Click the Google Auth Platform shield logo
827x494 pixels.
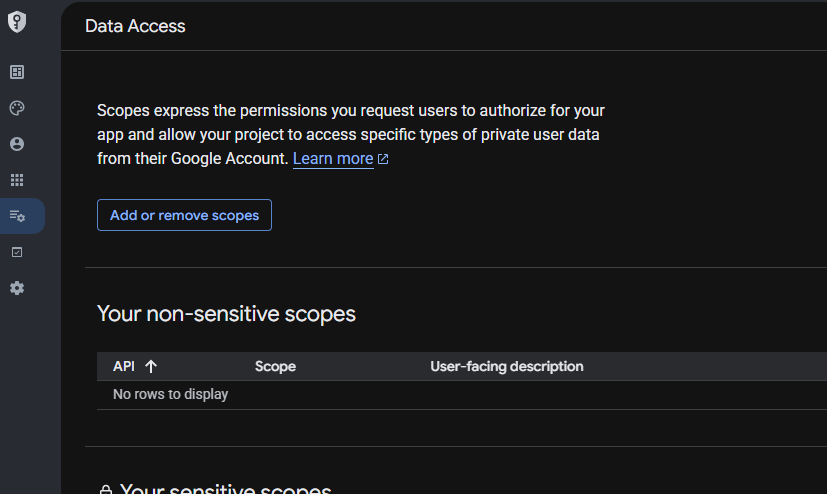[x=17, y=22]
